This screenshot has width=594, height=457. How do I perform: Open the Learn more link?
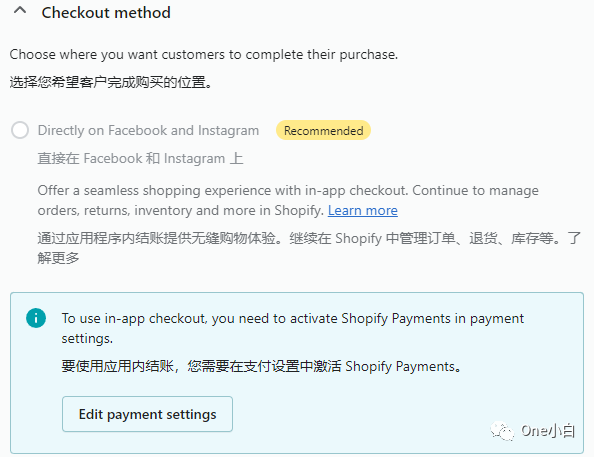pyautogui.click(x=363, y=210)
